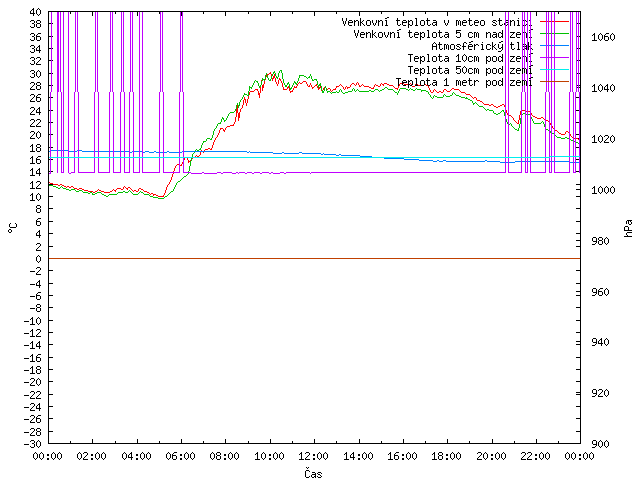This screenshot has width=640, height=480.
Task: Click the '10:00' time axis label
Action: pos(269,456)
